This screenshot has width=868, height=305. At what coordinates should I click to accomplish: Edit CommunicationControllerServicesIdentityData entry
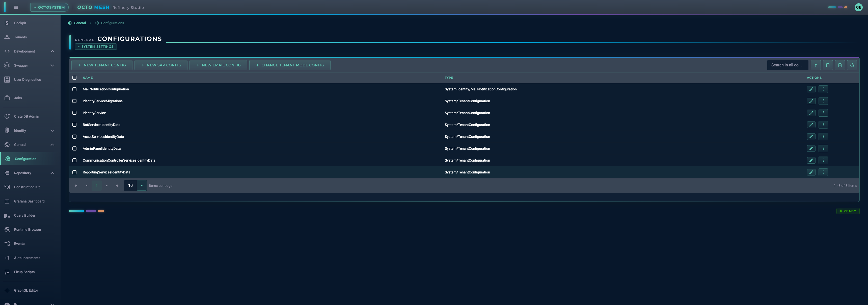tap(811, 160)
